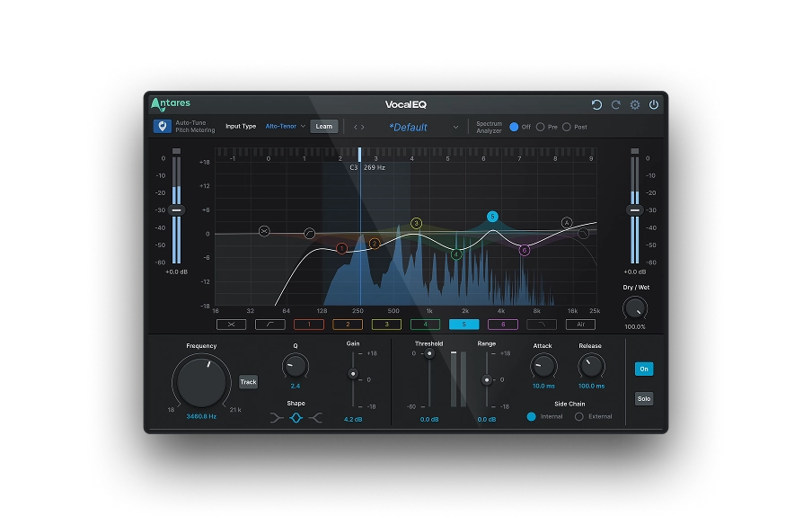Image resolution: width=812 pixels, height=525 pixels.
Task: Set Spectrum Analyzer to Post
Action: click(567, 127)
